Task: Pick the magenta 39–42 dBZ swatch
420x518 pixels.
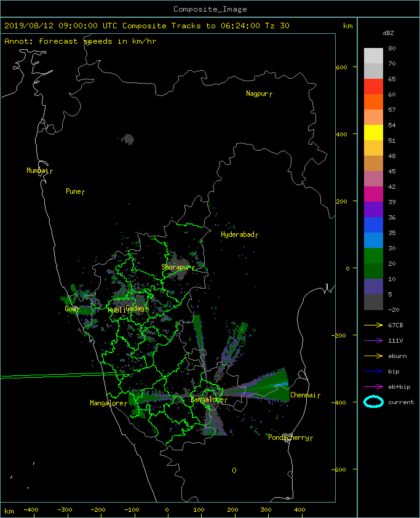Action: click(373, 194)
